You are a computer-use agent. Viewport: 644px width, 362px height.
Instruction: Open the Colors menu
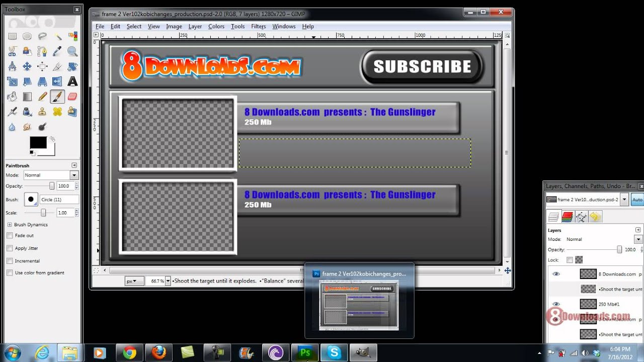click(216, 26)
